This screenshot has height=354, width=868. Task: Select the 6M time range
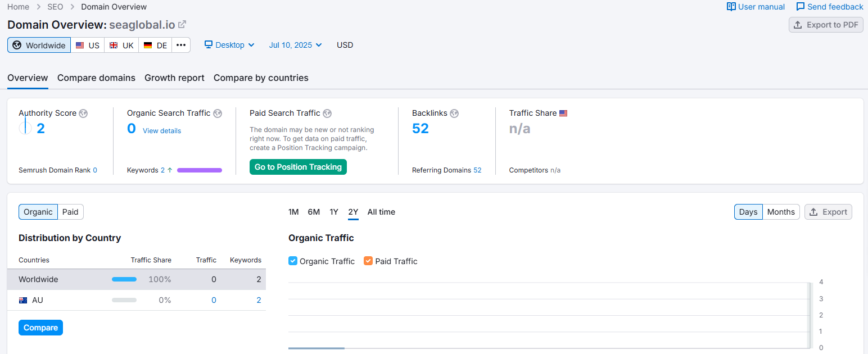314,212
